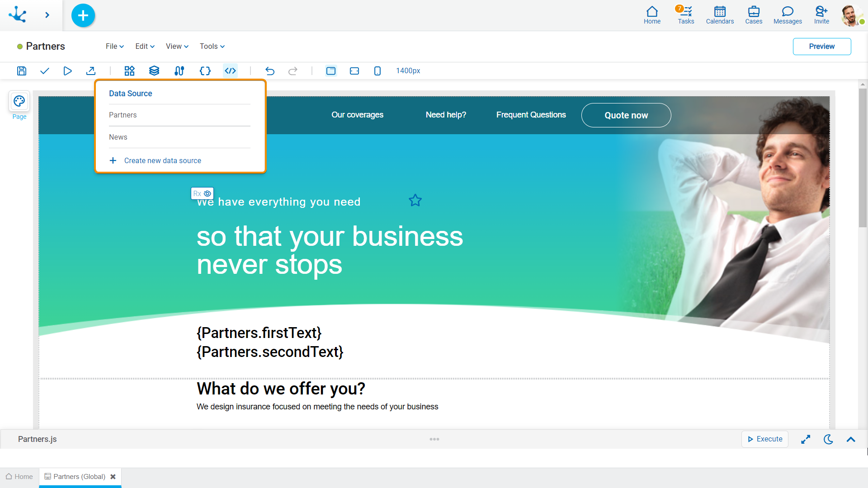The height and width of the screenshot is (488, 868).
Task: Open the Edit menu
Action: click(x=145, y=46)
